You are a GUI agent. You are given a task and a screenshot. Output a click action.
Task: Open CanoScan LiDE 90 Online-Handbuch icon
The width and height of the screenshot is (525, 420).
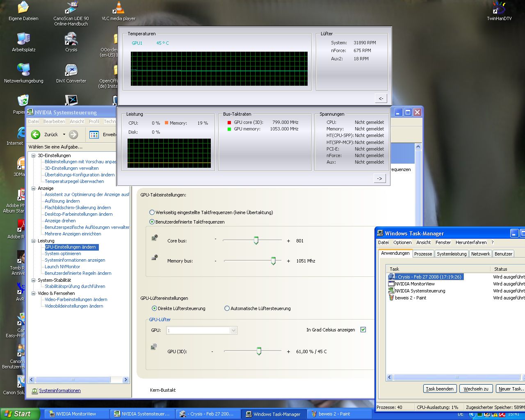(71, 14)
